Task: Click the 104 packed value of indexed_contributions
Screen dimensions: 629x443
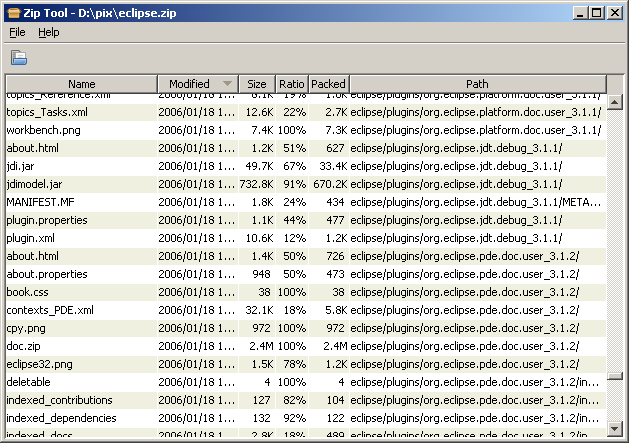Action: [x=335, y=400]
